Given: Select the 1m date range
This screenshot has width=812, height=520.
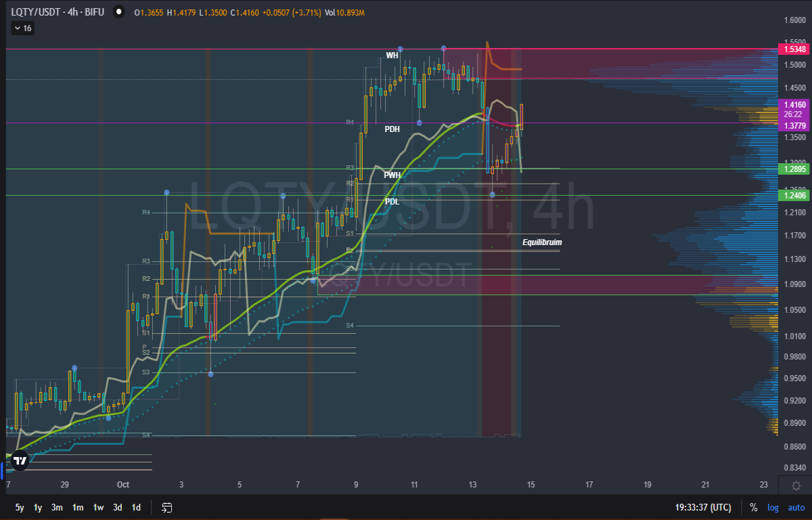Looking at the screenshot, I should [78, 507].
